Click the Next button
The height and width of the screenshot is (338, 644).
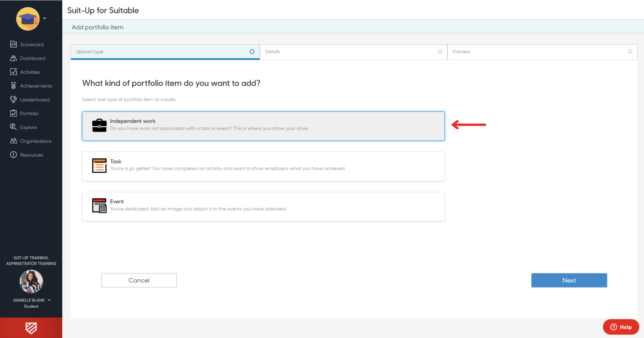[x=569, y=280]
